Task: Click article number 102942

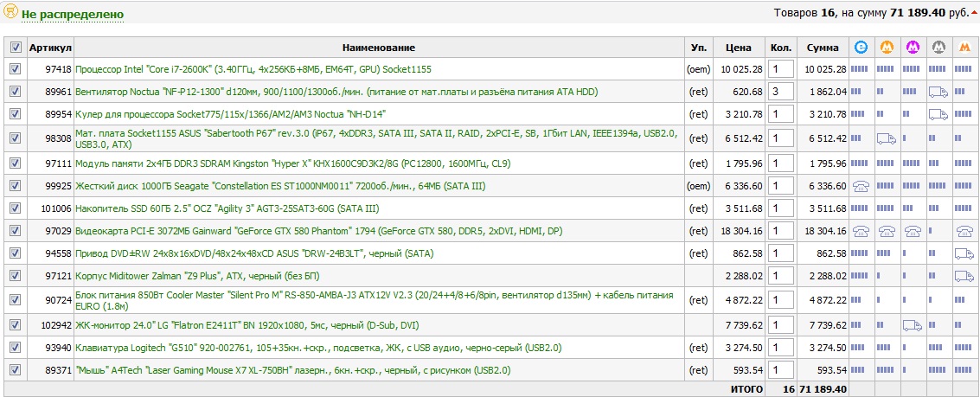Action: pos(56,325)
